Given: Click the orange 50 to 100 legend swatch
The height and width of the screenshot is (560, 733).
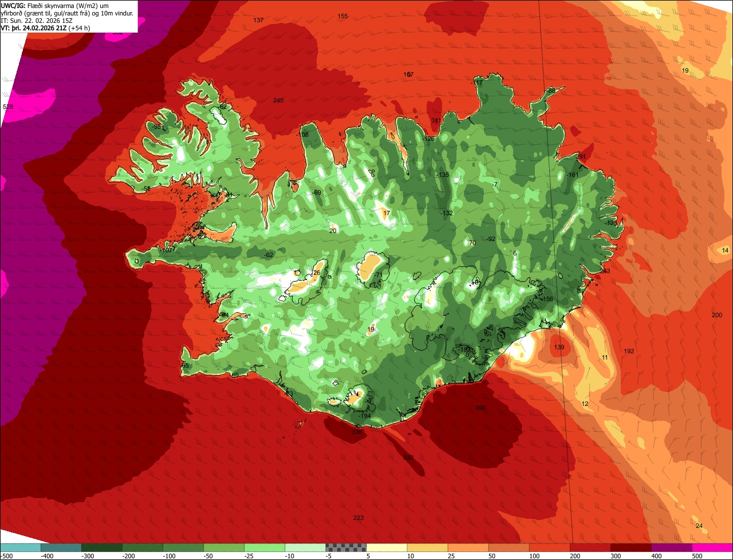Looking at the screenshot, I should click(x=509, y=547).
